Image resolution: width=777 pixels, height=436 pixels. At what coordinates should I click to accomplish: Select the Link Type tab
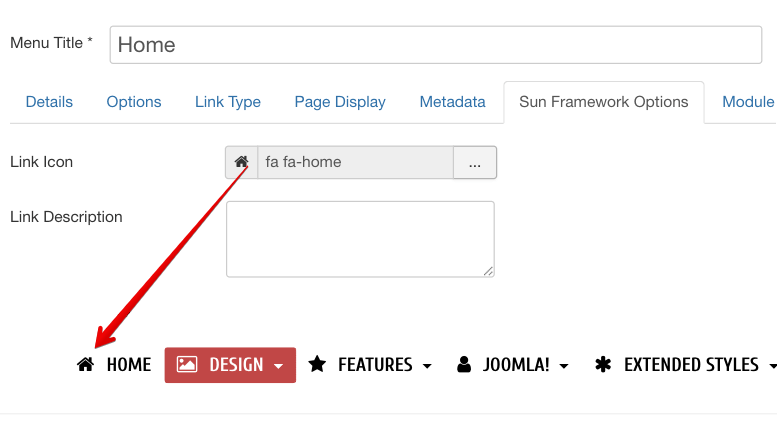click(228, 102)
